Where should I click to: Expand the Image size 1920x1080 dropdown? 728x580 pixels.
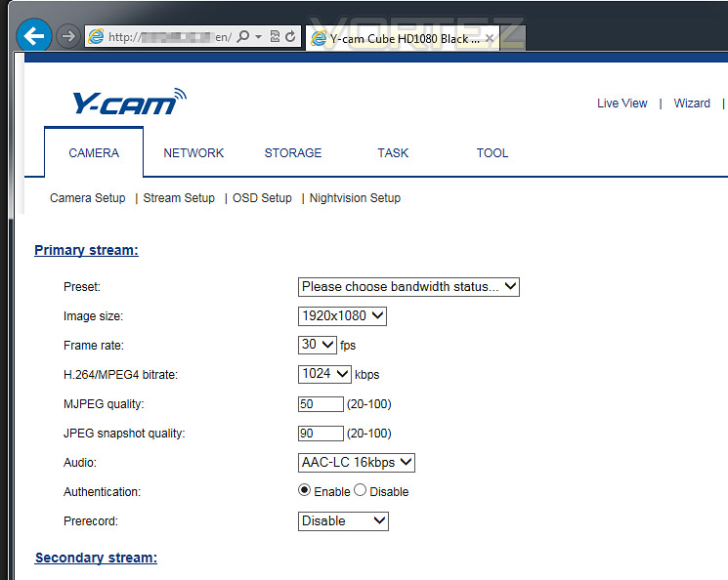342,316
